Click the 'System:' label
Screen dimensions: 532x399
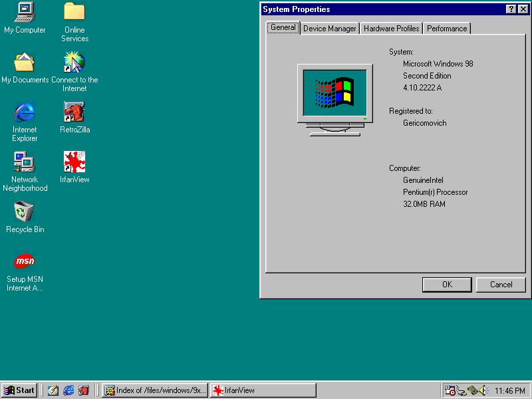(x=401, y=52)
